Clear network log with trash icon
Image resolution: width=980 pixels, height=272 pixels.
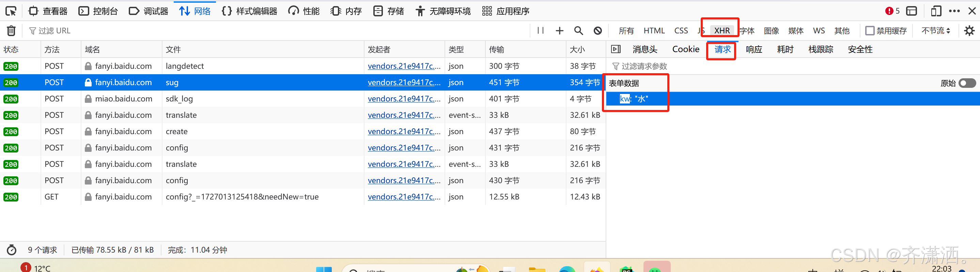(12, 30)
